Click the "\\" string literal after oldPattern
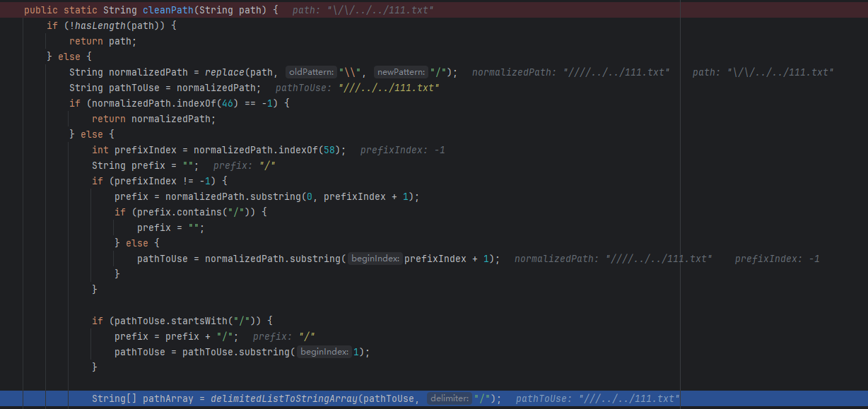Screen dimensions: 868x409 tap(351, 72)
